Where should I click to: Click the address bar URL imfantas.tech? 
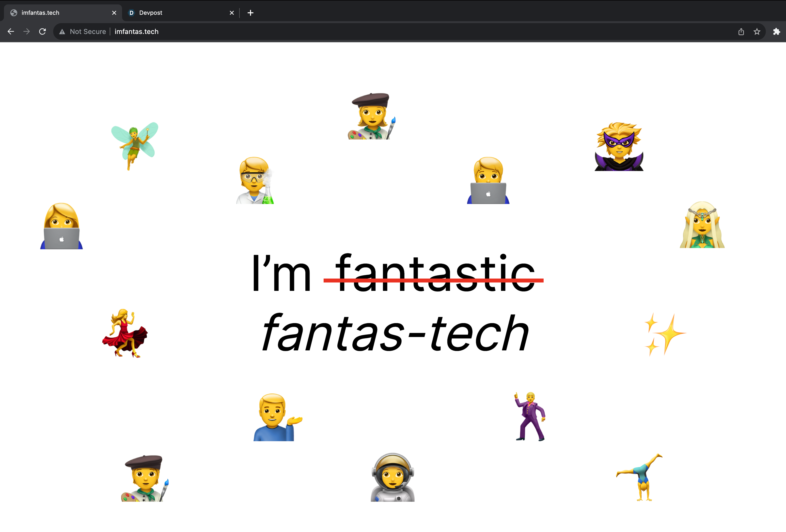pyautogui.click(x=136, y=31)
